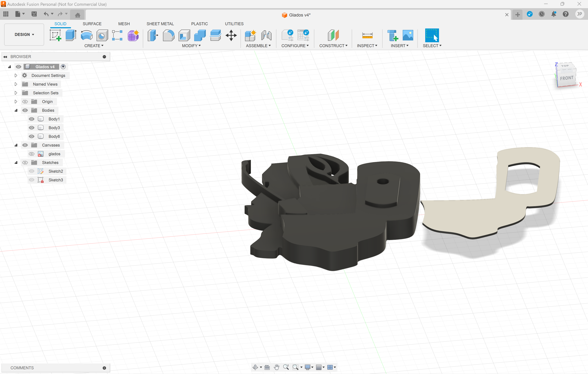
Task: Open the Notifications bell
Action: pyautogui.click(x=554, y=14)
